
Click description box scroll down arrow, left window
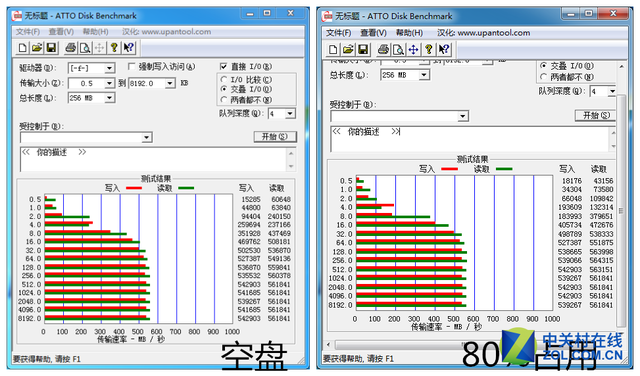291,166
